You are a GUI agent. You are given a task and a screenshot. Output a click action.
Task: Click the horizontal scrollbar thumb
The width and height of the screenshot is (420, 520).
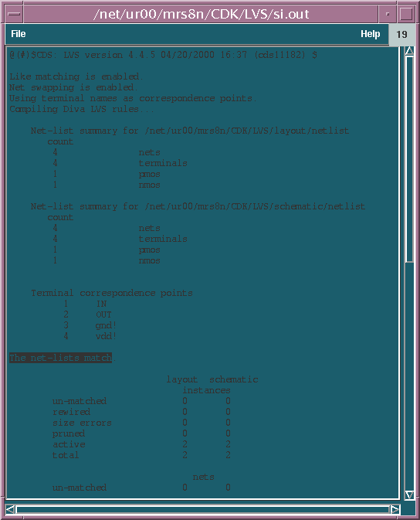pos(203,509)
